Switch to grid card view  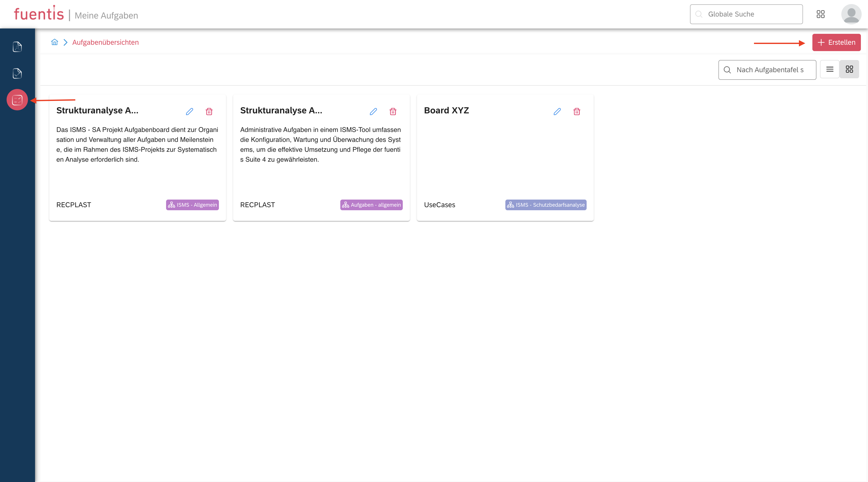[849, 69]
